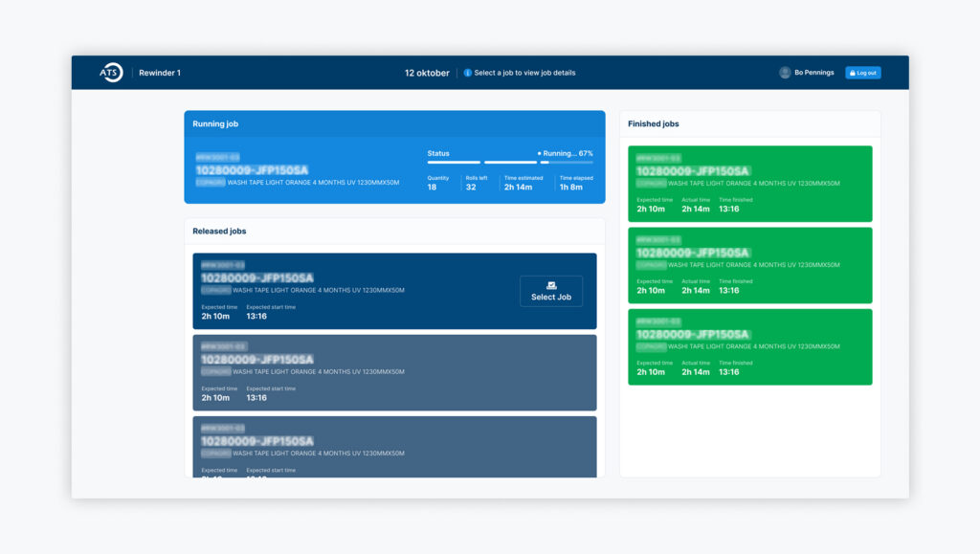The height and width of the screenshot is (554, 980).
Task: Click the lock icon on Log out
Action: [x=852, y=73]
